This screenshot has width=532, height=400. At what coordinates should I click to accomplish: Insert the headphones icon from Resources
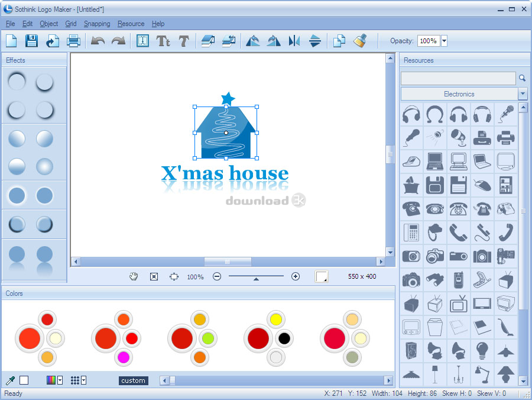click(x=411, y=114)
